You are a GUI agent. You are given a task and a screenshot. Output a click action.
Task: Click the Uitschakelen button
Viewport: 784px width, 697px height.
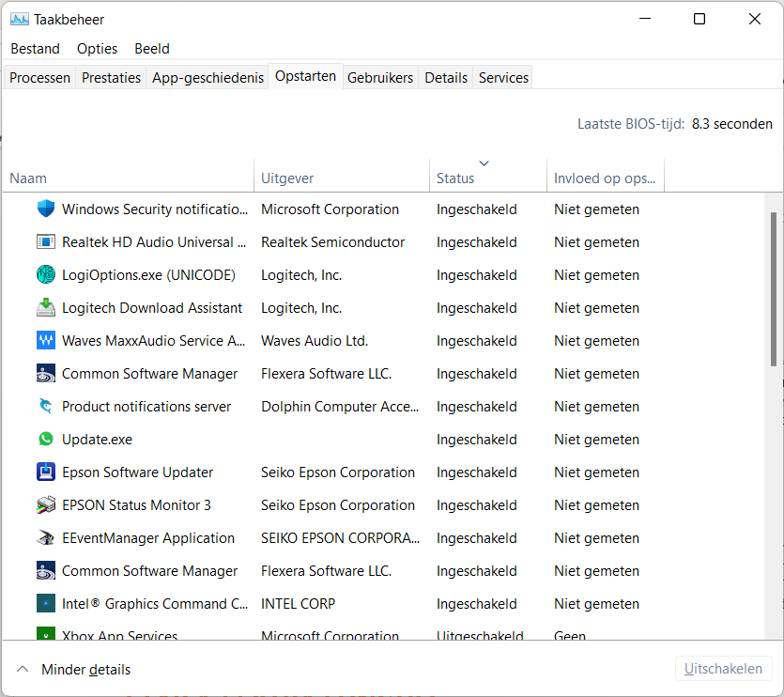click(x=723, y=669)
